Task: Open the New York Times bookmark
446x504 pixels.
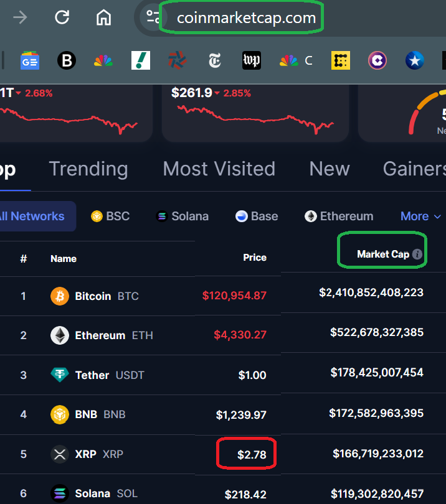Action: (x=215, y=60)
